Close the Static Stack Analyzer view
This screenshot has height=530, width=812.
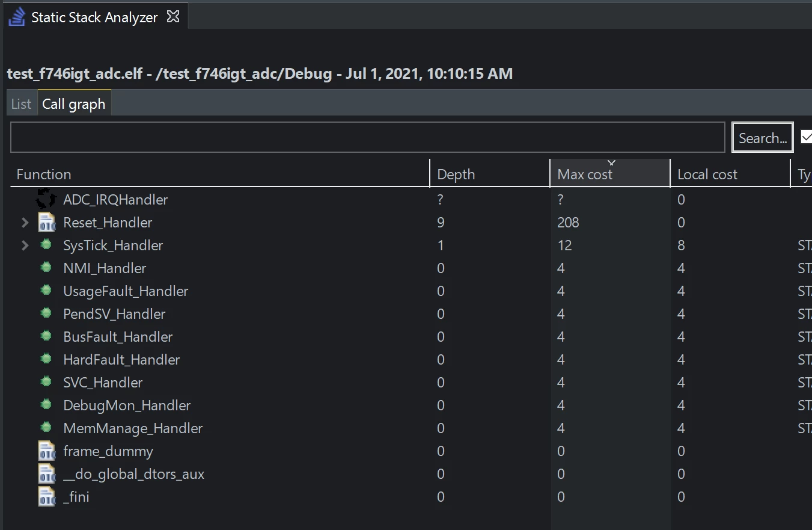tap(173, 17)
